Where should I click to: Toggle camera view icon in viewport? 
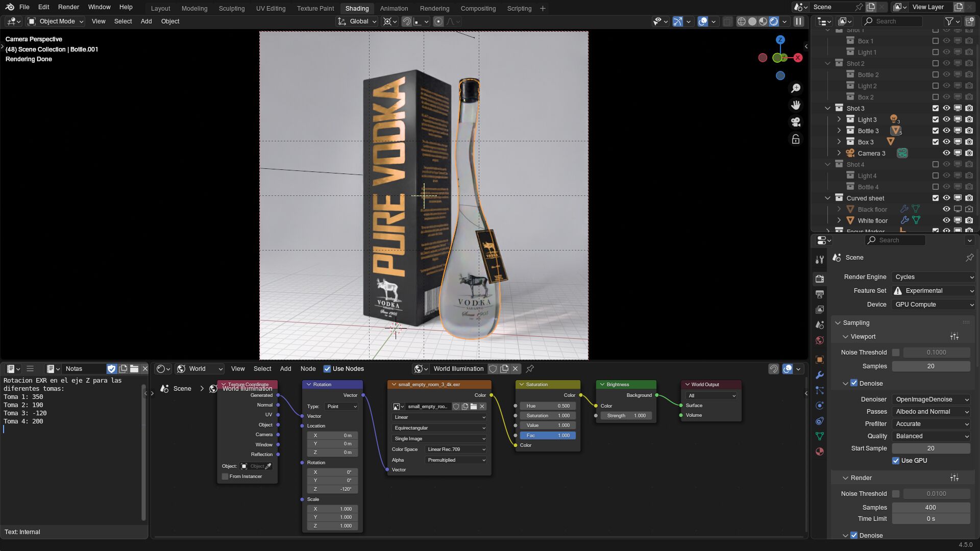796,122
